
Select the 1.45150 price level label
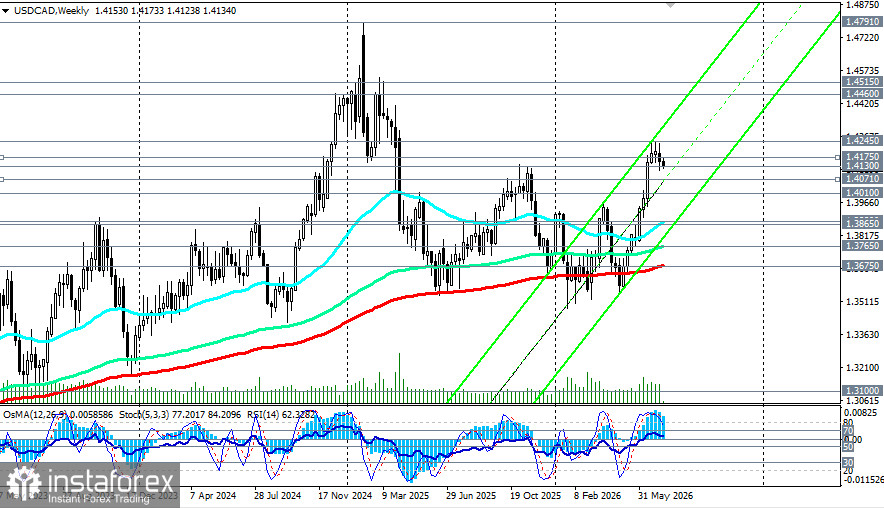point(862,82)
